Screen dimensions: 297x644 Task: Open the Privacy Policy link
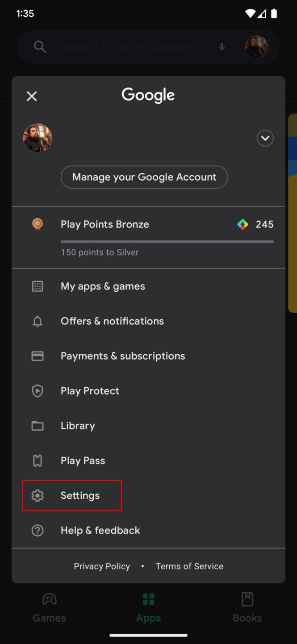[x=101, y=566]
